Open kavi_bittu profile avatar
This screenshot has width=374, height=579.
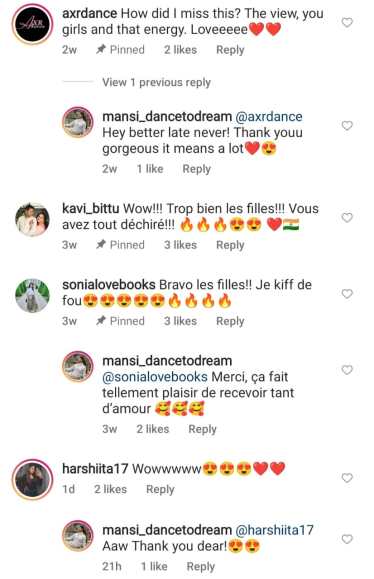tap(32, 219)
